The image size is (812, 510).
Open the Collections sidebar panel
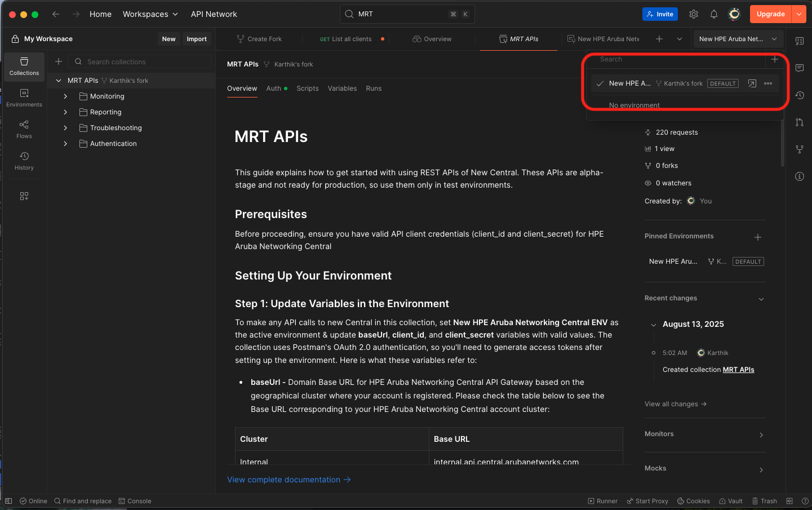(x=24, y=67)
